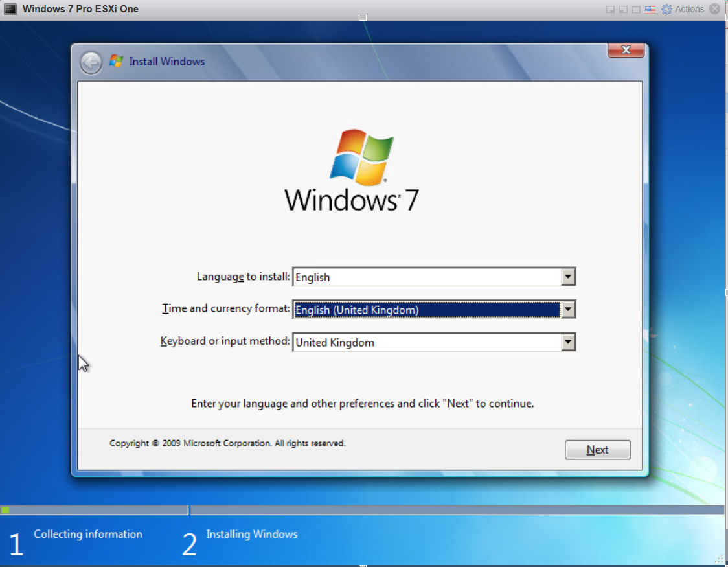728x567 pixels.
Task: Click the middle console window icon
Action: (622, 8)
